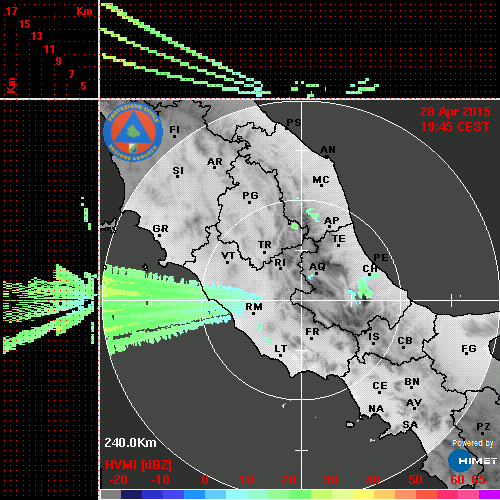500x500 pixels.
Task: Click the RM city label on the map
Action: point(254,307)
